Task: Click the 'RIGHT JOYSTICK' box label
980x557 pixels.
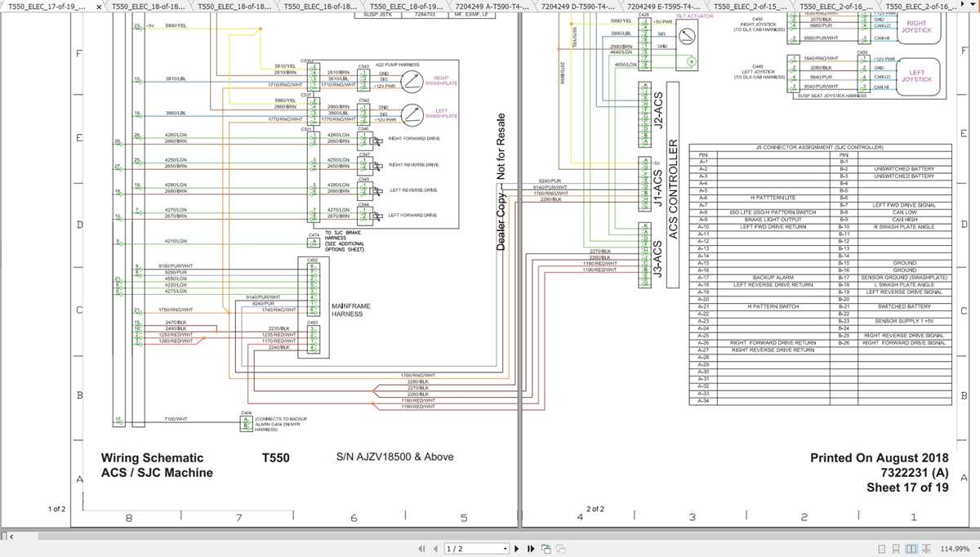Action: 916,26
